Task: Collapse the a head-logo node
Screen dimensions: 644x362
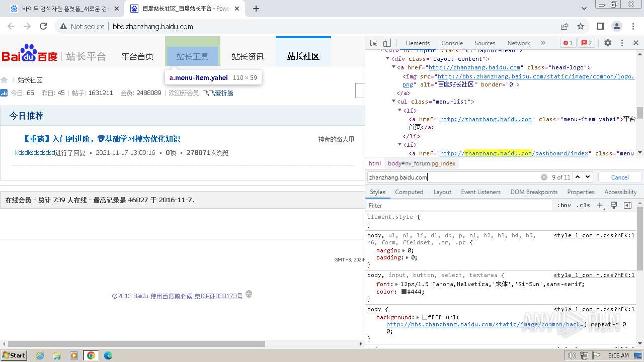Action: coord(394,67)
